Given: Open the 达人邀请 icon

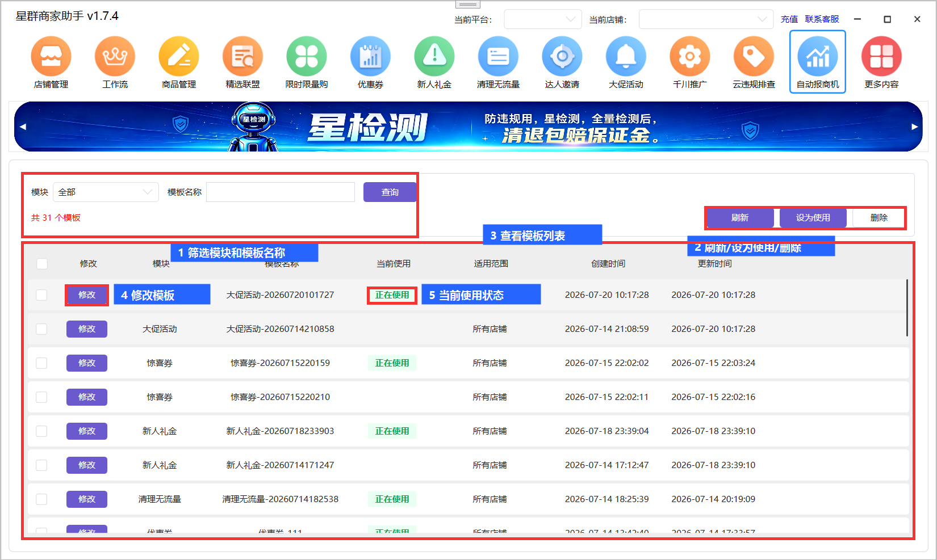Looking at the screenshot, I should [x=562, y=62].
